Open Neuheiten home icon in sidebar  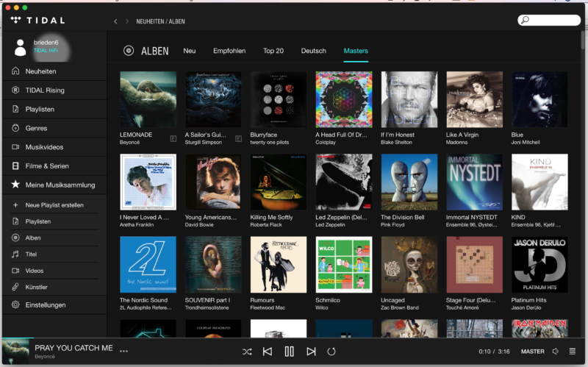click(x=15, y=71)
